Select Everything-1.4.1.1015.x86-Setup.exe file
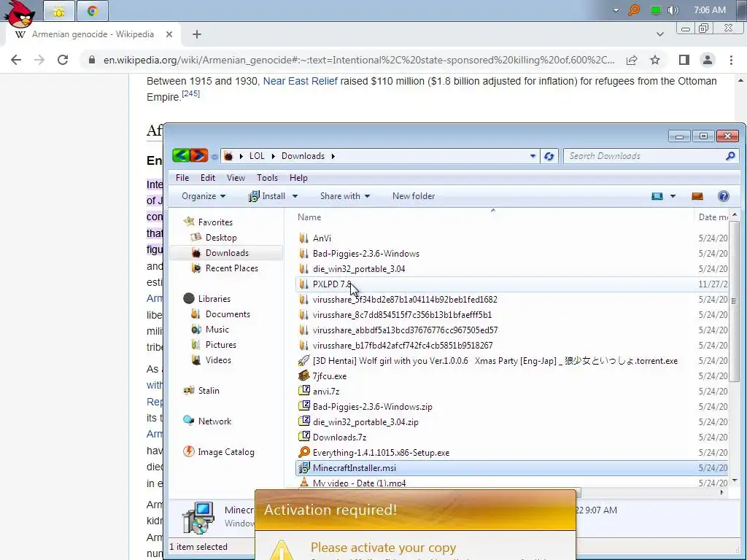This screenshot has width=747, height=560. [381, 452]
